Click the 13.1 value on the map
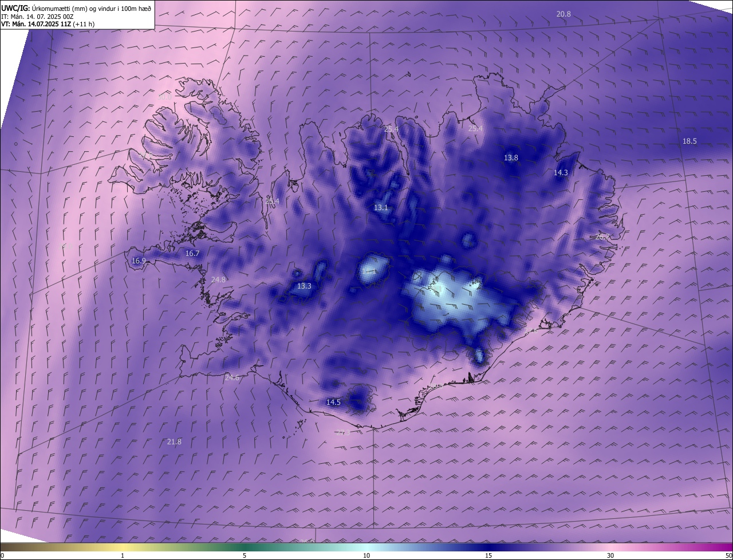This screenshot has height=560, width=733. 381,208
